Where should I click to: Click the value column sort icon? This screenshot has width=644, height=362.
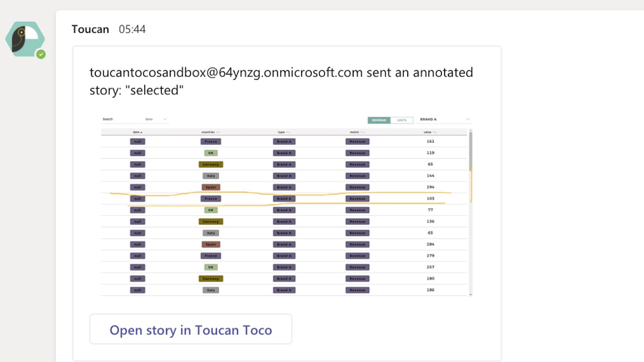tap(435, 132)
